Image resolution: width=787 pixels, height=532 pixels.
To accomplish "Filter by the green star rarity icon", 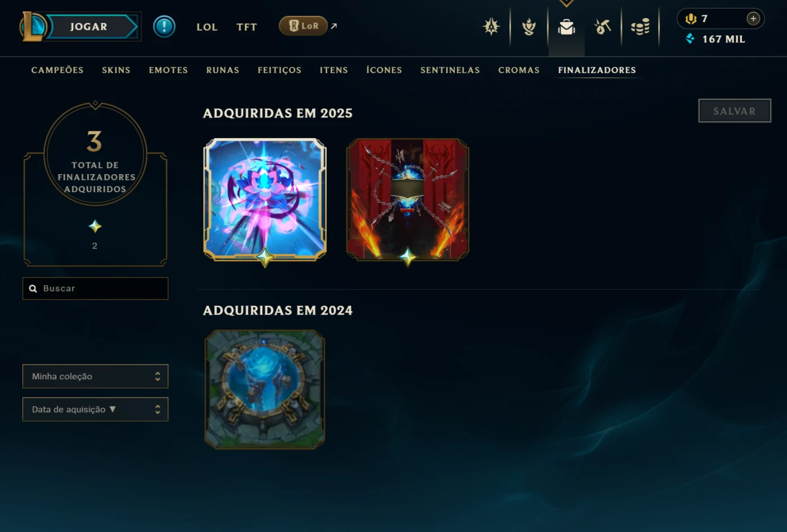I will (x=95, y=226).
